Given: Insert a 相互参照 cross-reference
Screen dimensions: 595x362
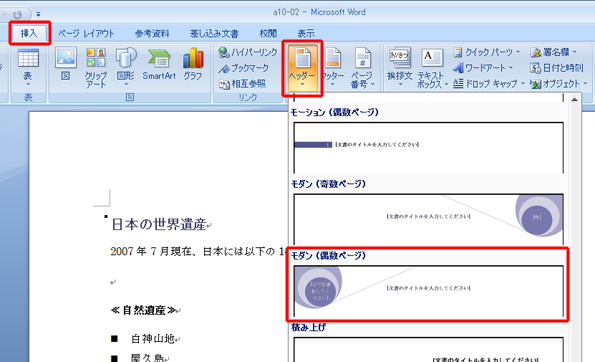Looking at the screenshot, I should (242, 83).
